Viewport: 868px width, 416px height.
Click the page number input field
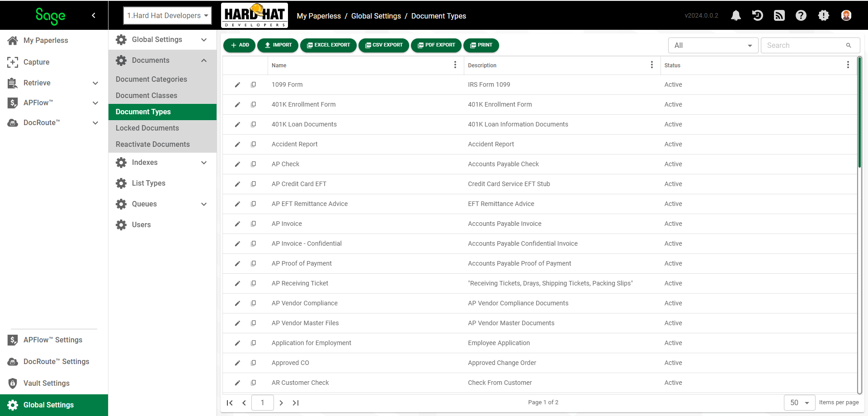(x=263, y=402)
